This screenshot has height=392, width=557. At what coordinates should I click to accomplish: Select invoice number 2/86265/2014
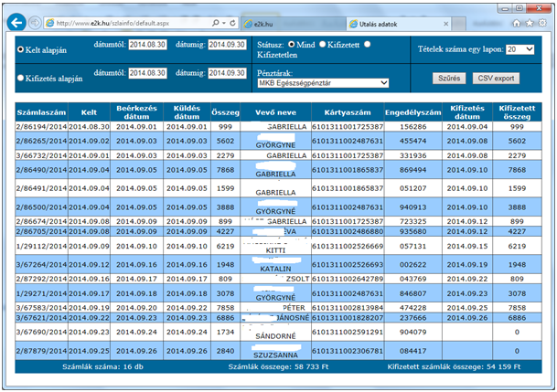click(x=41, y=141)
